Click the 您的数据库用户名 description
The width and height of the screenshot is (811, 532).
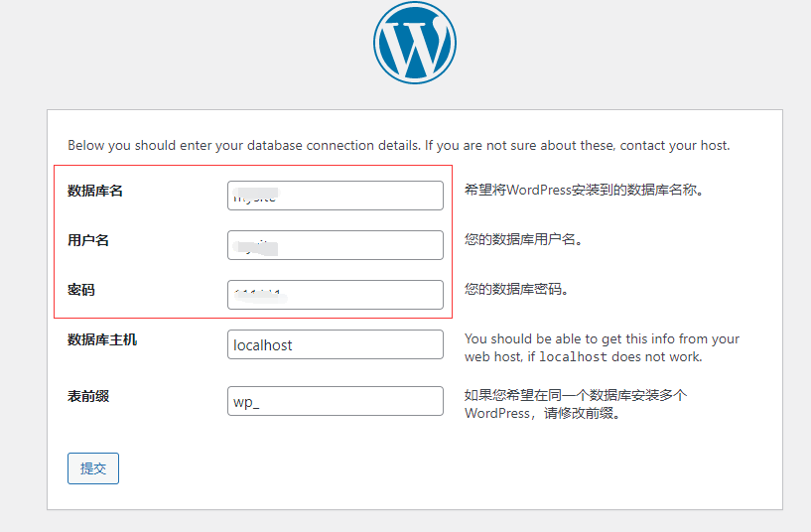coord(524,239)
